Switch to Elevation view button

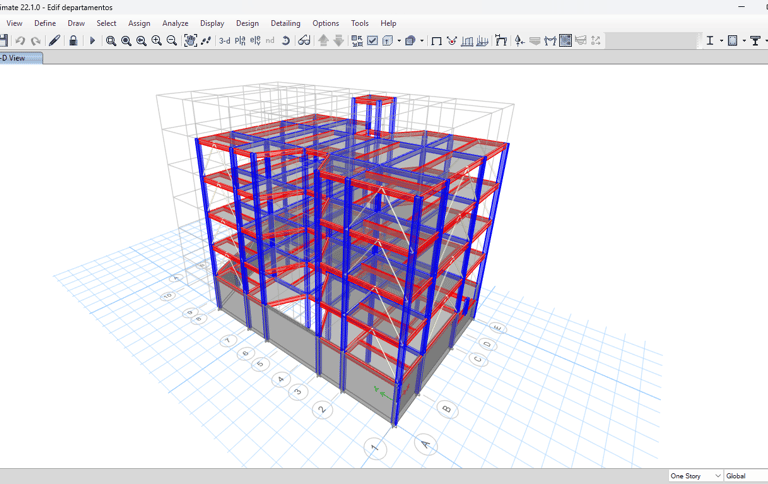pyautogui.click(x=255, y=41)
